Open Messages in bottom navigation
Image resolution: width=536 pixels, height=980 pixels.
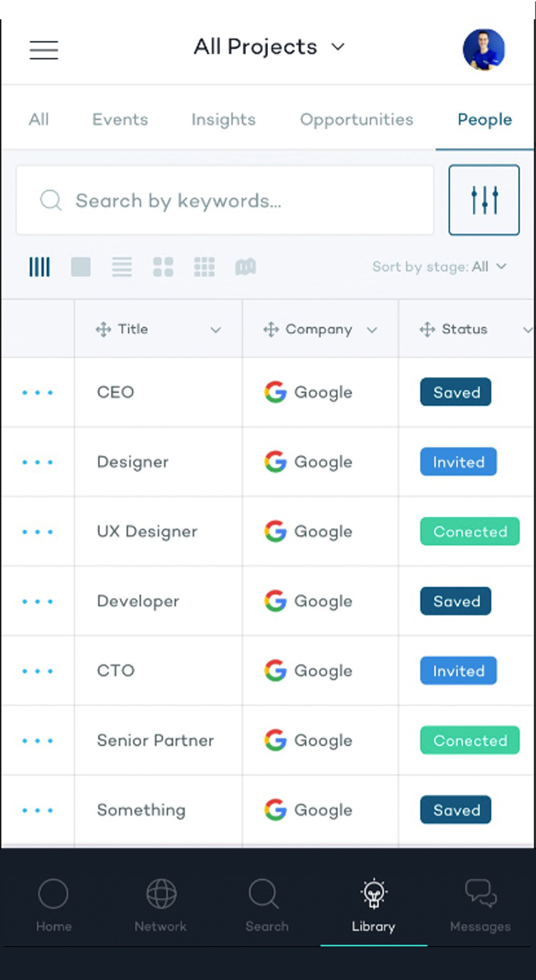coord(480,905)
